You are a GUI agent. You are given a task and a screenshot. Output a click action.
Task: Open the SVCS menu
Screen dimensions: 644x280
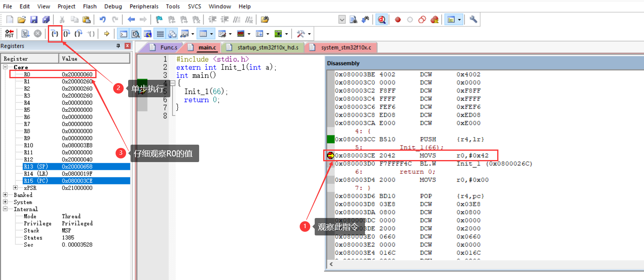(194, 6)
